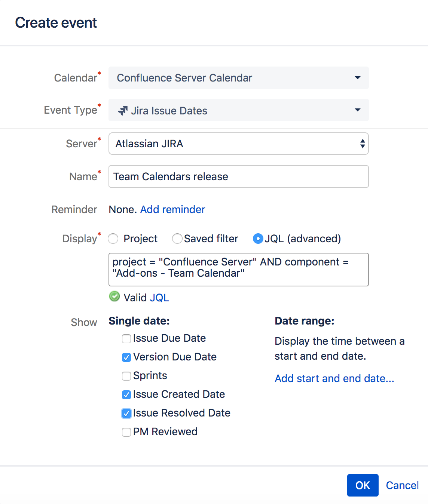The height and width of the screenshot is (504, 428).
Task: Open the JQL help link
Action: (159, 298)
